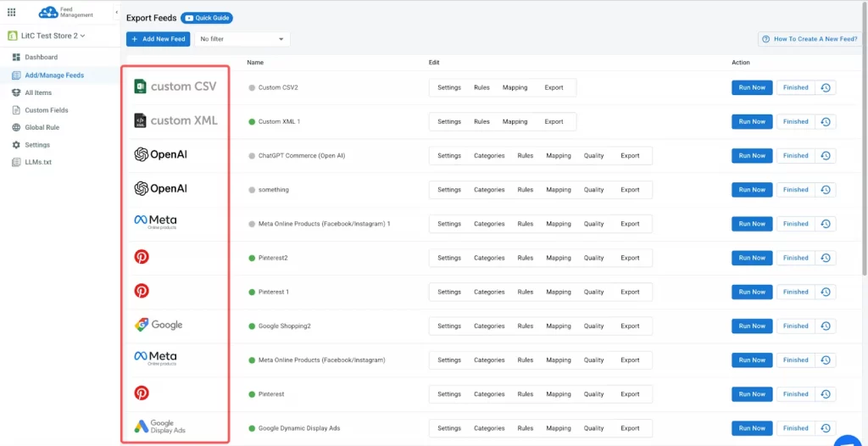Run Now the Pinterest2 feed
This screenshot has width=868, height=446.
(x=752, y=258)
